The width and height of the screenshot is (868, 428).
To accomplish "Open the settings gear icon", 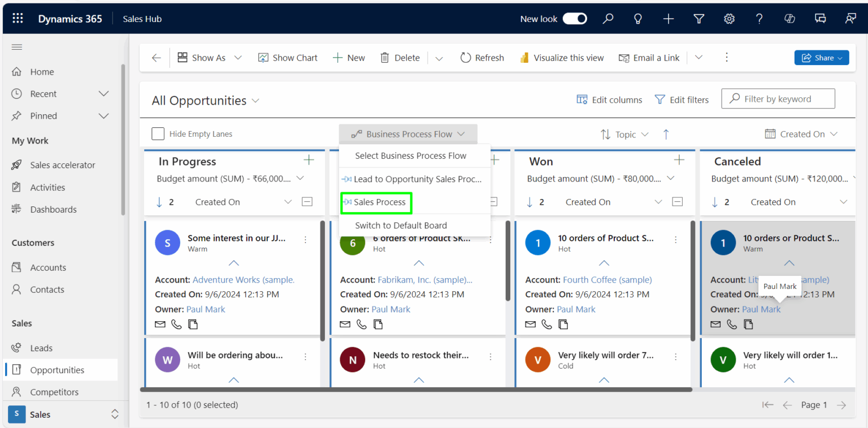I will [x=730, y=19].
